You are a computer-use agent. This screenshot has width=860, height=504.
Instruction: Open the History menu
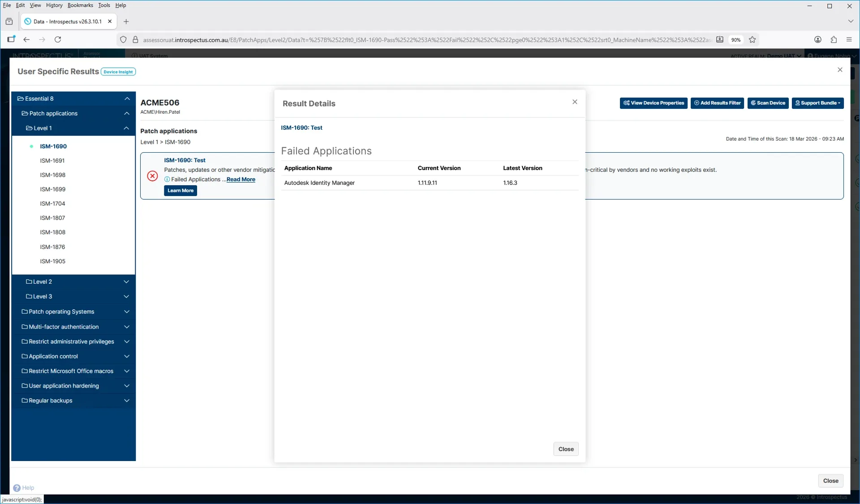coord(54,5)
